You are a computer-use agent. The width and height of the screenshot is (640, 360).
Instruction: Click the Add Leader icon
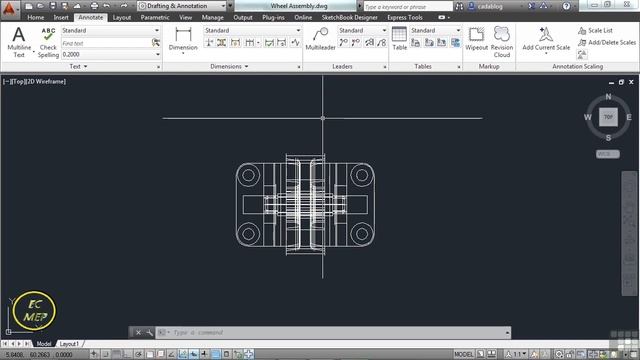tap(343, 42)
